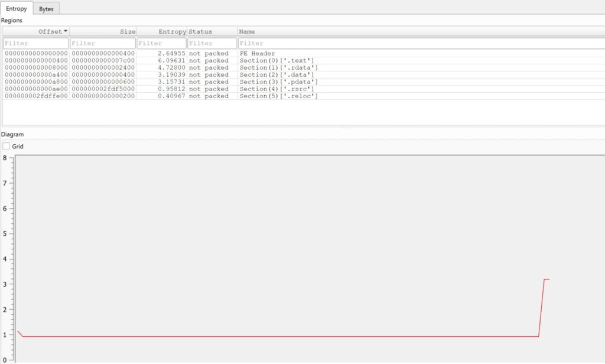Click the Offset column sort arrow
605x364 pixels.
66,31
